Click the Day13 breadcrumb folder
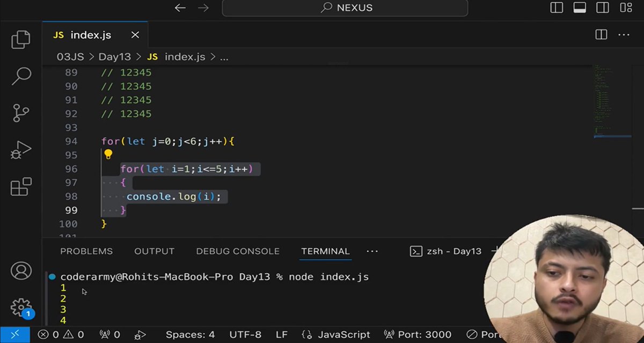 tap(114, 56)
